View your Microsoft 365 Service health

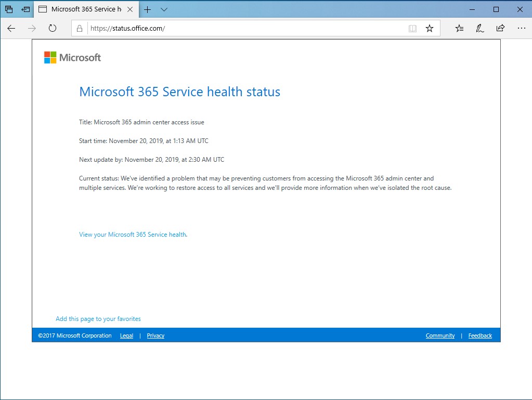click(132, 235)
